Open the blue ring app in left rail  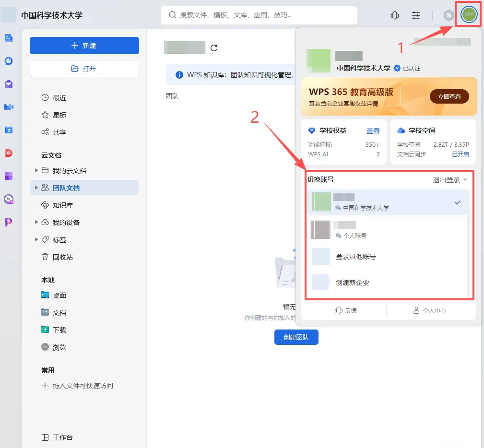[x=9, y=61]
